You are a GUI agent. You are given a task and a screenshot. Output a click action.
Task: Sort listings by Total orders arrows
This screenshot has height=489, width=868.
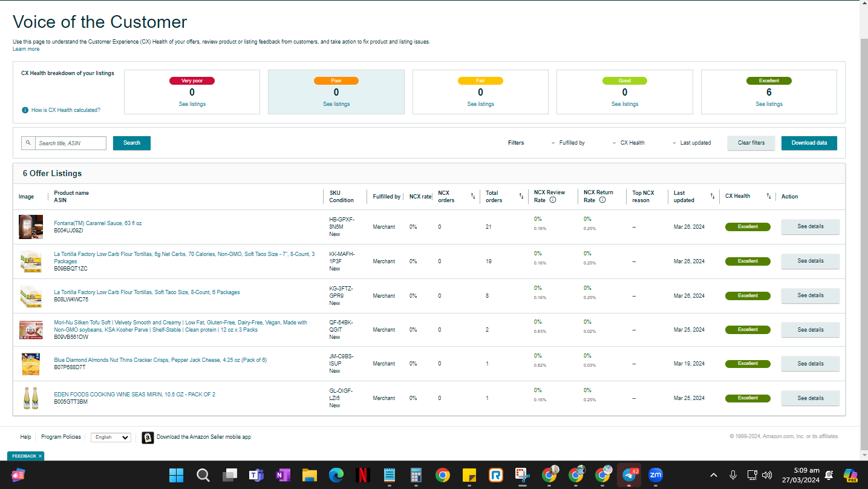[x=521, y=196]
